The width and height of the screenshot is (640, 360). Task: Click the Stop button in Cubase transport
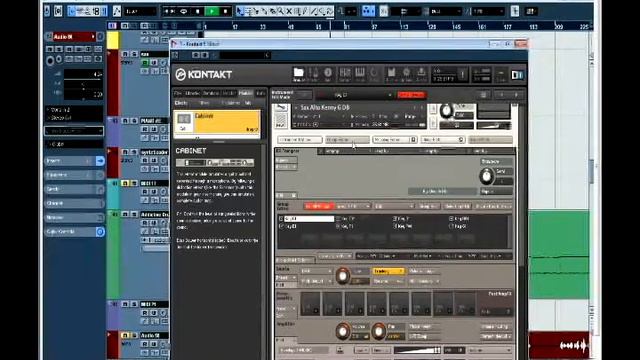pyautogui.click(x=198, y=11)
